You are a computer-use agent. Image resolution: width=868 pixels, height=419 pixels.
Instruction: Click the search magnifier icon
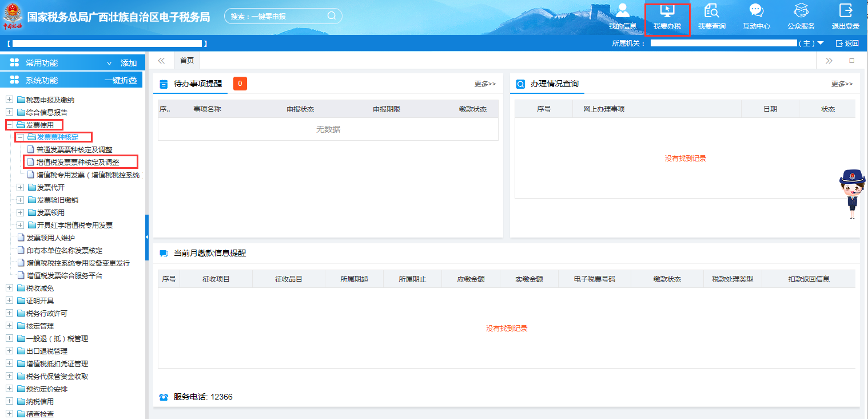click(x=332, y=16)
